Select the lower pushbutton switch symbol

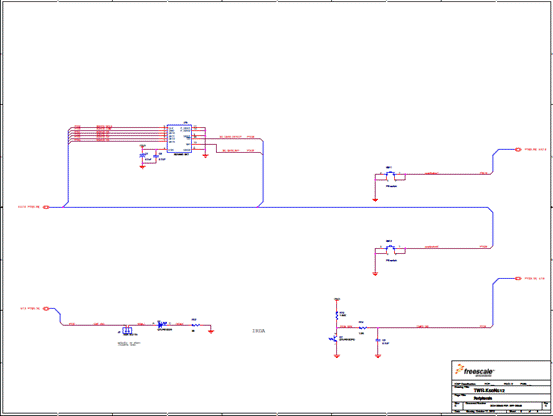click(390, 249)
